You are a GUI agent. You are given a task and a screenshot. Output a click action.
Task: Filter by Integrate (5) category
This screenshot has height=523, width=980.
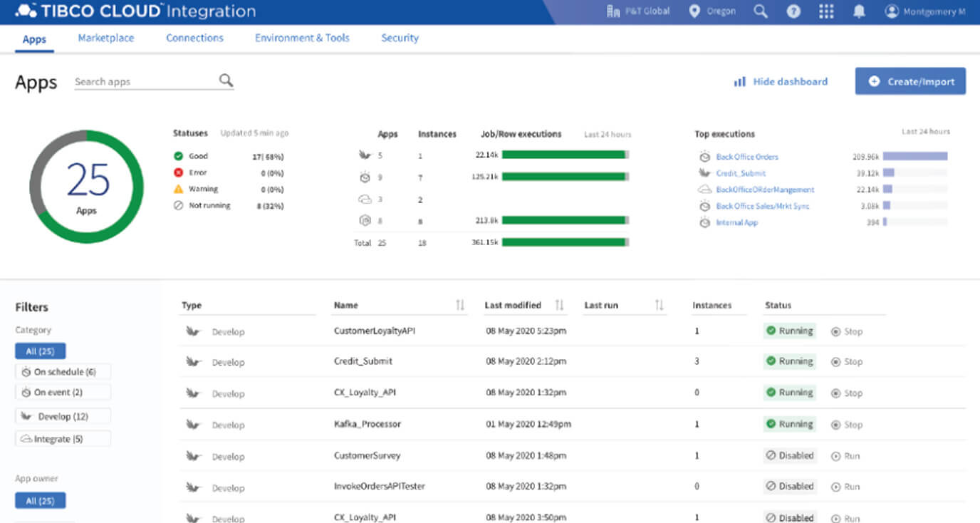click(x=63, y=439)
